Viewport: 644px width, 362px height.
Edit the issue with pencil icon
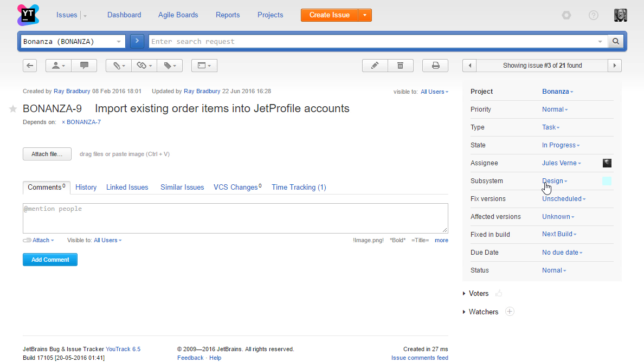(375, 66)
